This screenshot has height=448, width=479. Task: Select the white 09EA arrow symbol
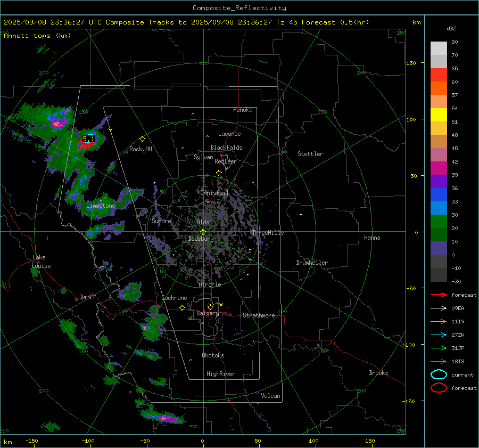[x=439, y=308]
